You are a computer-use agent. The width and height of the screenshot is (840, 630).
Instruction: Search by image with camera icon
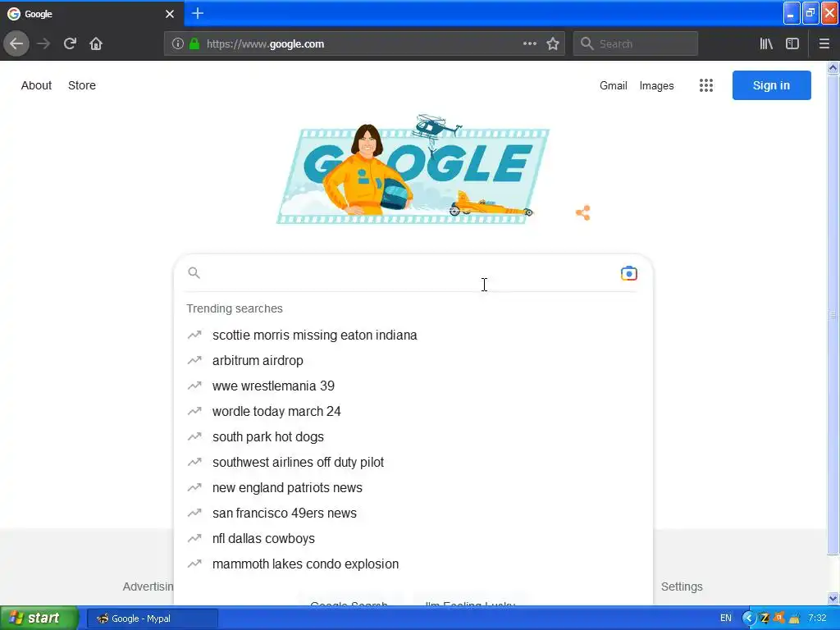click(628, 273)
